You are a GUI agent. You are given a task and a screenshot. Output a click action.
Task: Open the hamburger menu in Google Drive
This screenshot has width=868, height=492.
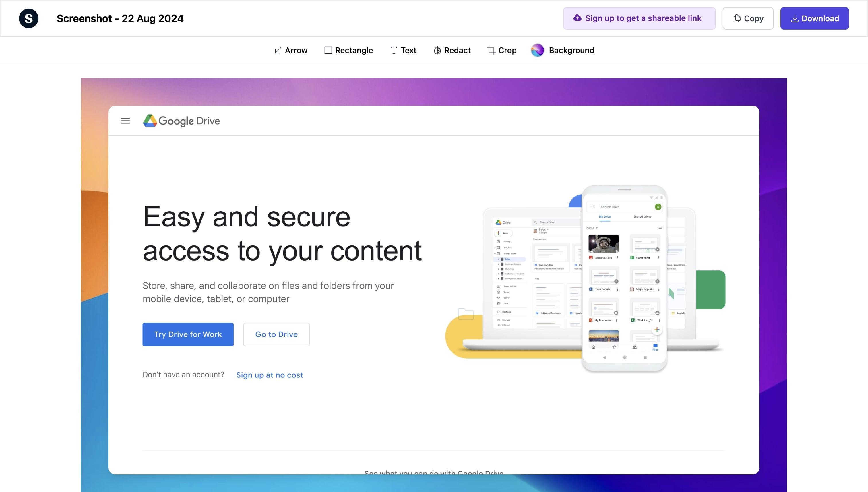pyautogui.click(x=125, y=121)
